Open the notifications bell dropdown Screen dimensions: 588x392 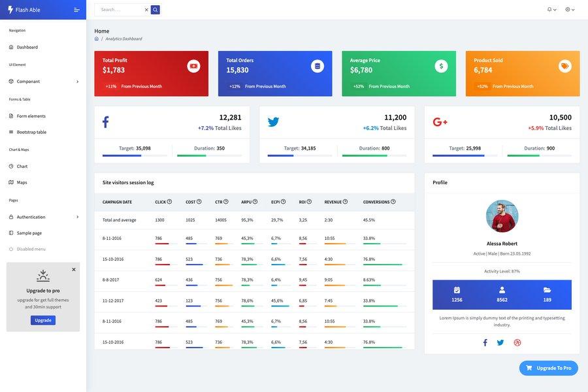[x=551, y=8]
